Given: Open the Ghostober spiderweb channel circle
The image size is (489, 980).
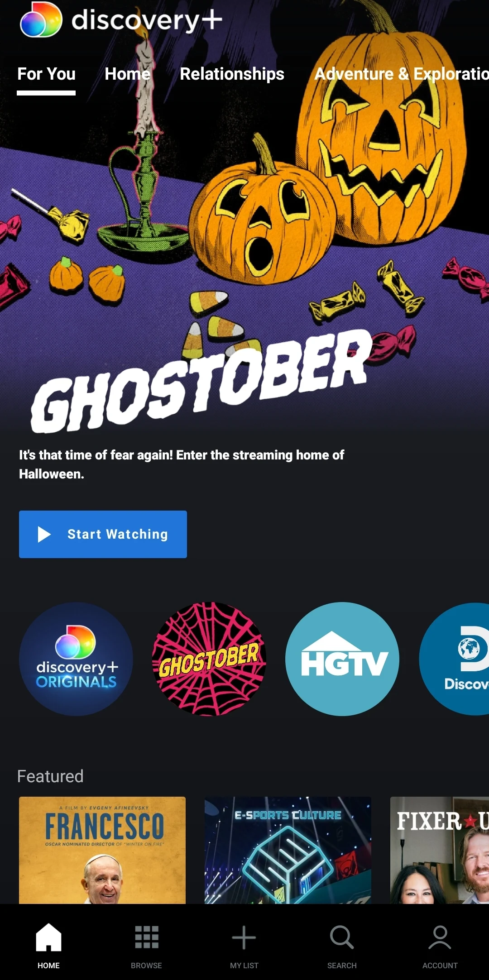Looking at the screenshot, I should tap(209, 659).
